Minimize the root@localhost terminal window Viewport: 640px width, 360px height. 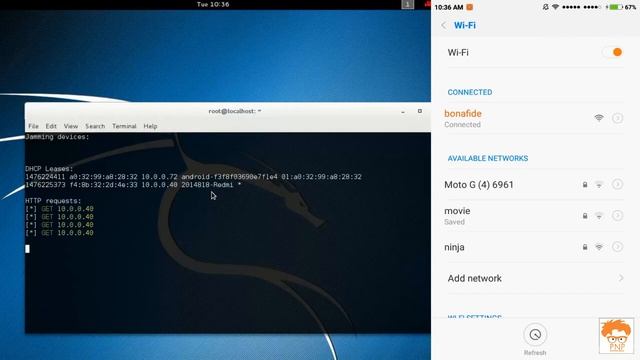403,111
